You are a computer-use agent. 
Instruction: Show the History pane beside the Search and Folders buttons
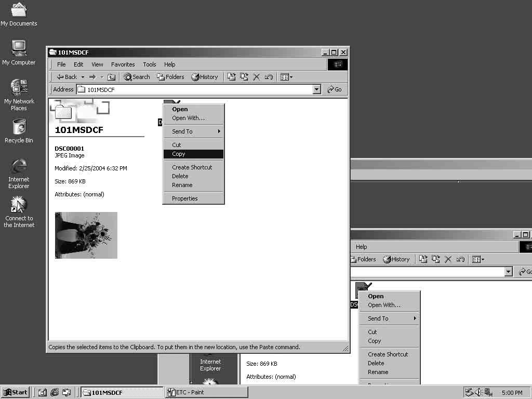tap(205, 77)
